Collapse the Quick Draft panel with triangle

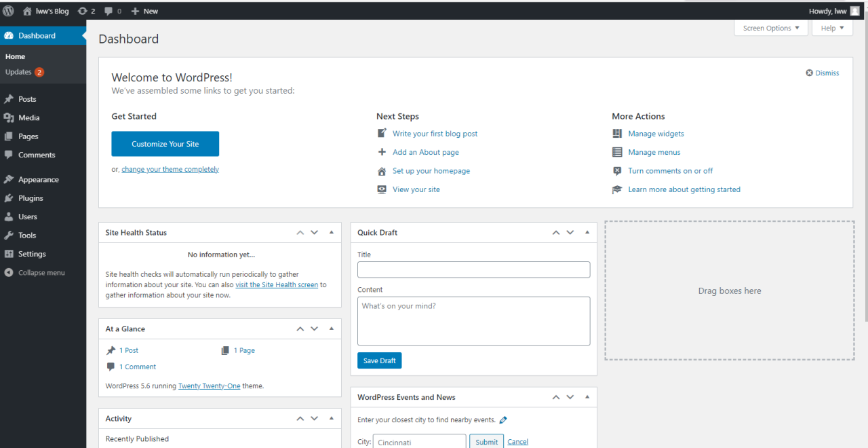click(587, 232)
